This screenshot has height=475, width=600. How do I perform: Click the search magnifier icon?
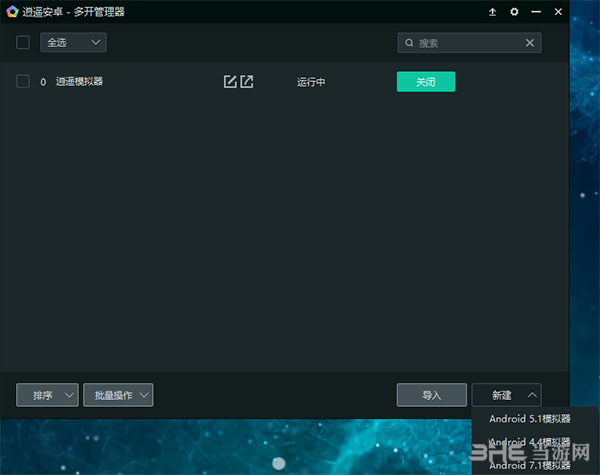pyautogui.click(x=409, y=43)
